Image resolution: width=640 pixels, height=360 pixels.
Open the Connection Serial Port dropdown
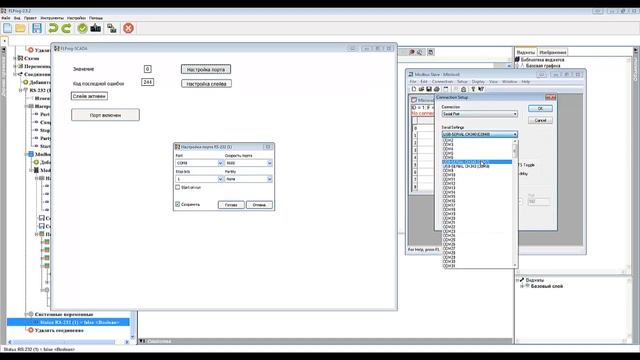480,114
